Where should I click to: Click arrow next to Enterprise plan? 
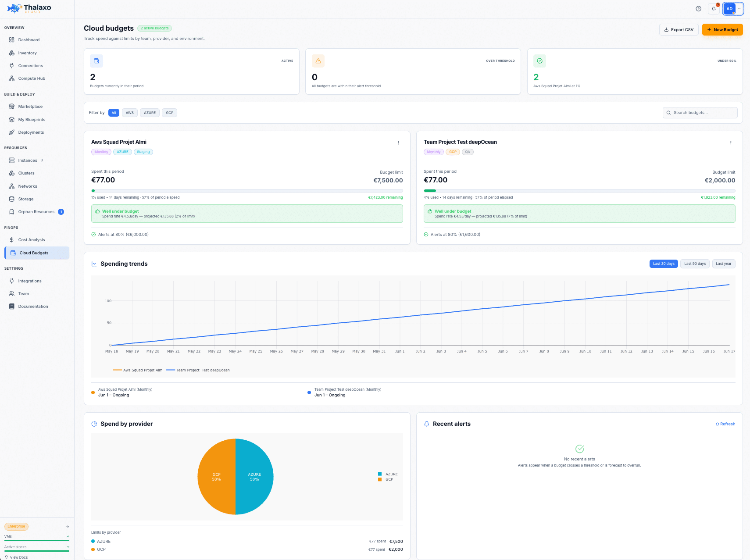[x=68, y=527]
